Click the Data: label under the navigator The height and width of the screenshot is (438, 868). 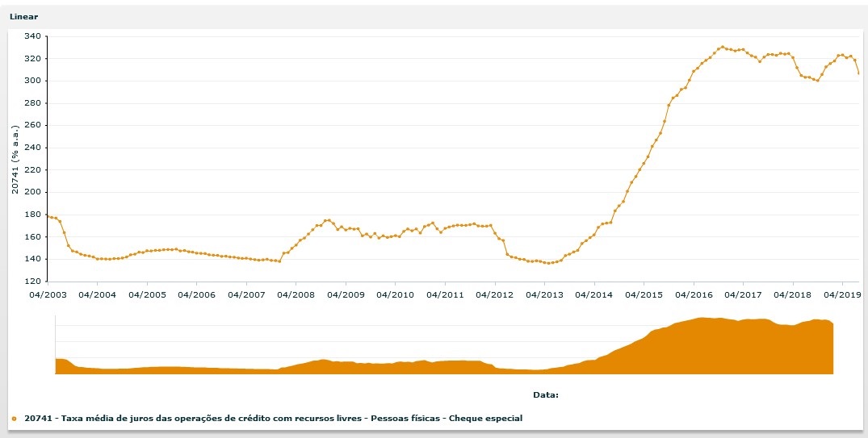click(546, 394)
